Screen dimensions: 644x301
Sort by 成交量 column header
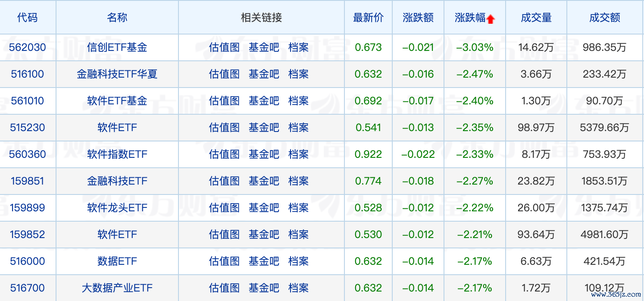[x=536, y=18]
